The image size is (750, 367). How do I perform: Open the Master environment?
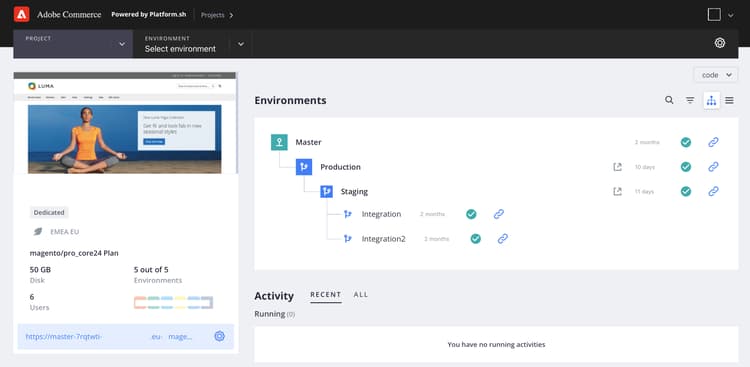(309, 142)
